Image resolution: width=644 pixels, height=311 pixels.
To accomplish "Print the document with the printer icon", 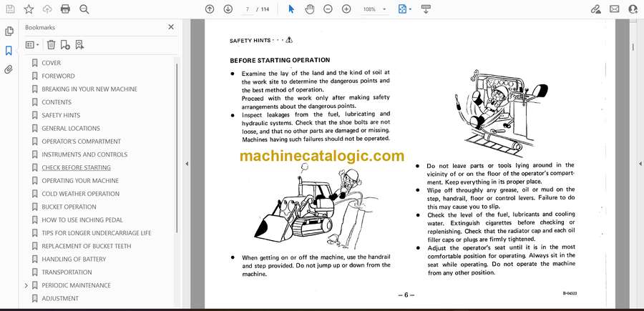I will 65,9.
